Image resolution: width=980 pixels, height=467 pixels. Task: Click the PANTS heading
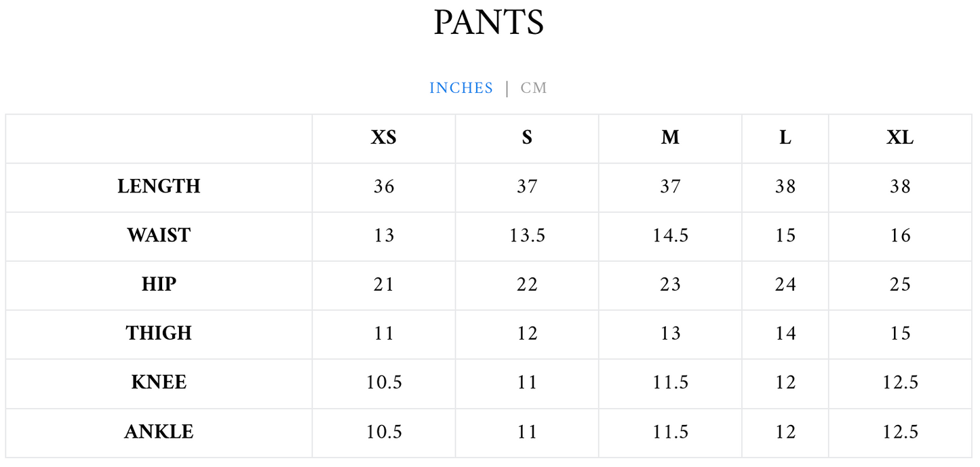click(489, 24)
